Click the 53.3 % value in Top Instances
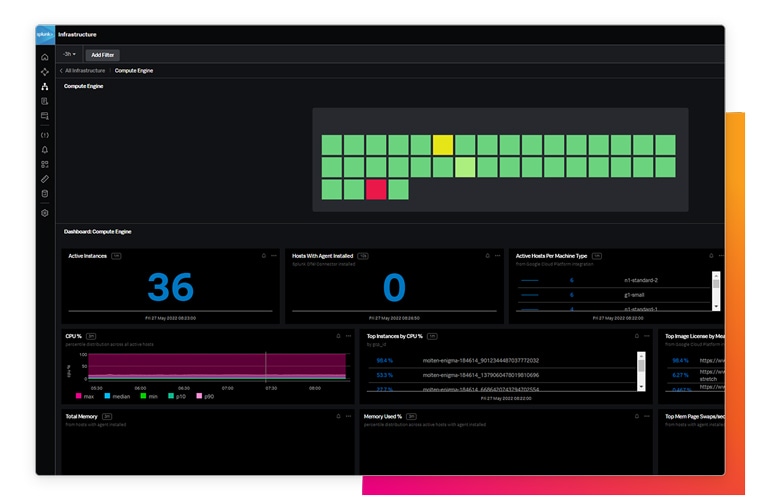 tap(384, 375)
